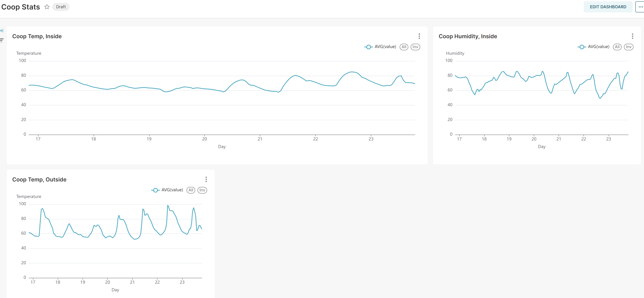This screenshot has width=644, height=298.
Task: Click the Coop Temp, Outside chart title
Action: [x=39, y=180]
